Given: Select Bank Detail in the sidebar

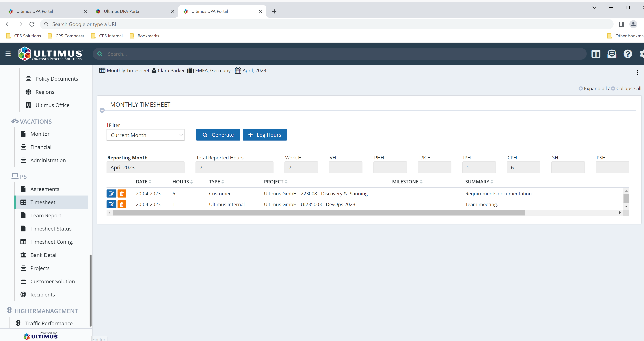Looking at the screenshot, I should tap(44, 255).
